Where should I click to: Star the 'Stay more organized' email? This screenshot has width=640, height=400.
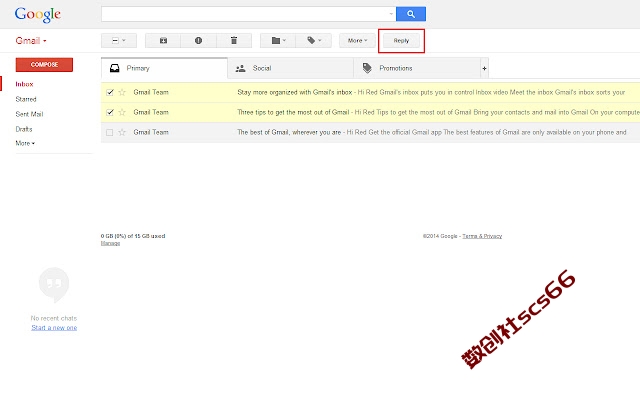tap(122, 92)
